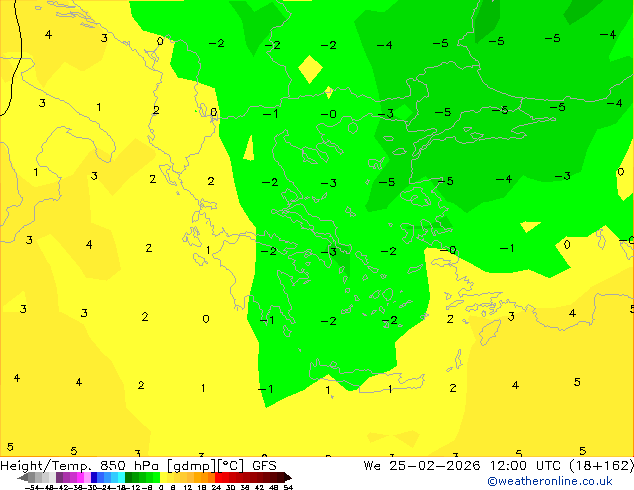The height and width of the screenshot is (490, 634).
Task: Pick the dark blue legend swatch at -30
Action: point(94,477)
